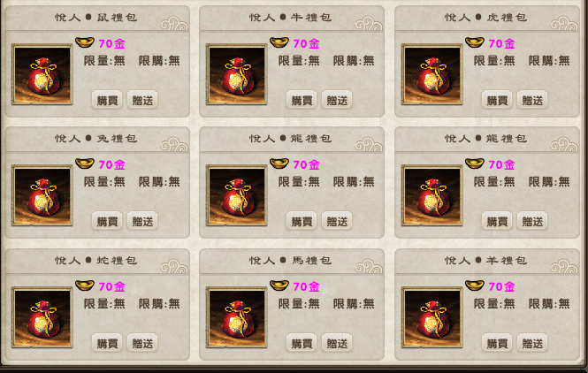
Task: Purchase the 牛禮包 via 購買
Action: pos(302,100)
